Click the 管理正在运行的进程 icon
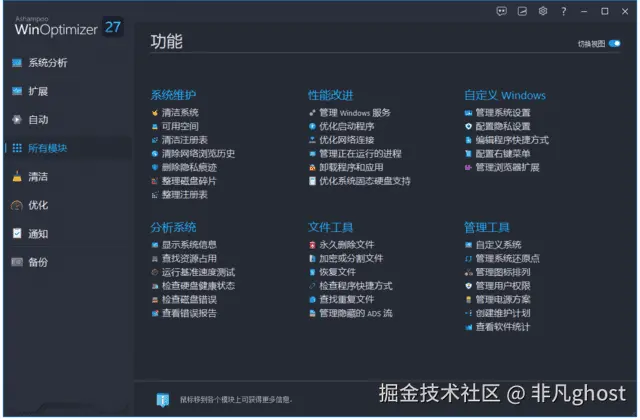This screenshot has height=420, width=640. pos(312,154)
